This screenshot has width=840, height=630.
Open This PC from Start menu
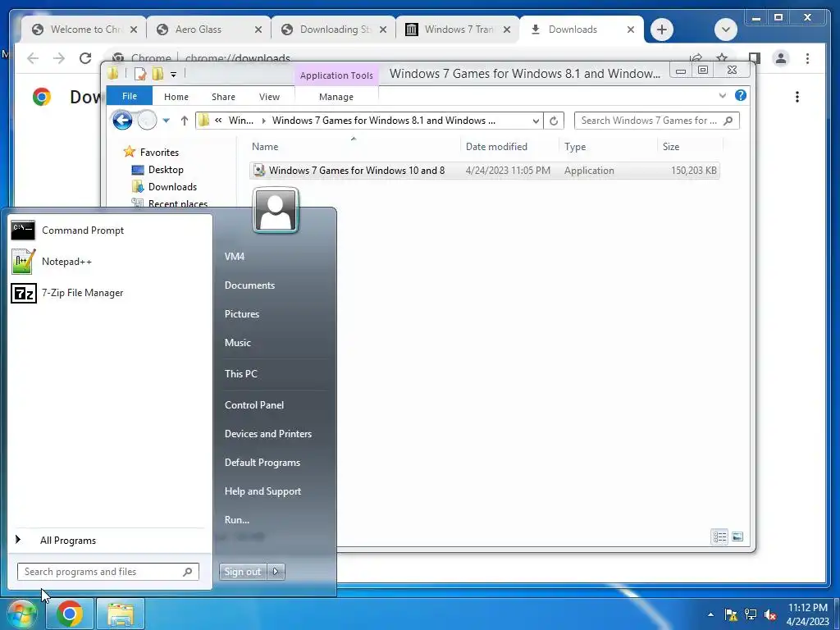[241, 374]
